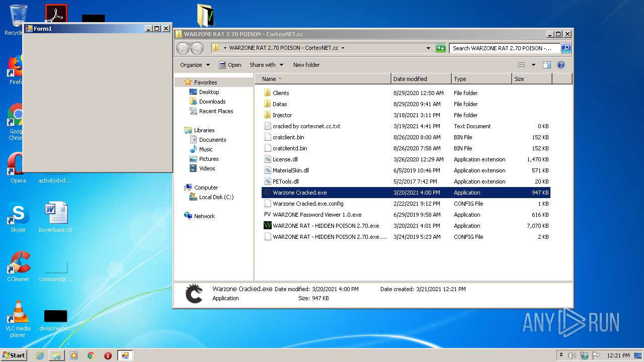Screen dimensions: 644x362
Task: Select the CCleaner desktop shortcut
Action: 18,267
